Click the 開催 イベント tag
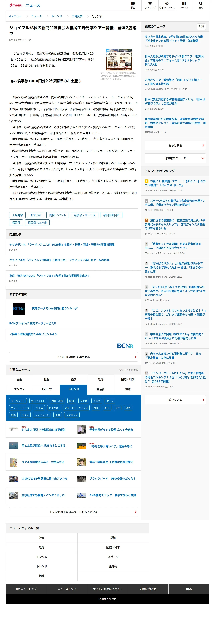 coord(58,215)
